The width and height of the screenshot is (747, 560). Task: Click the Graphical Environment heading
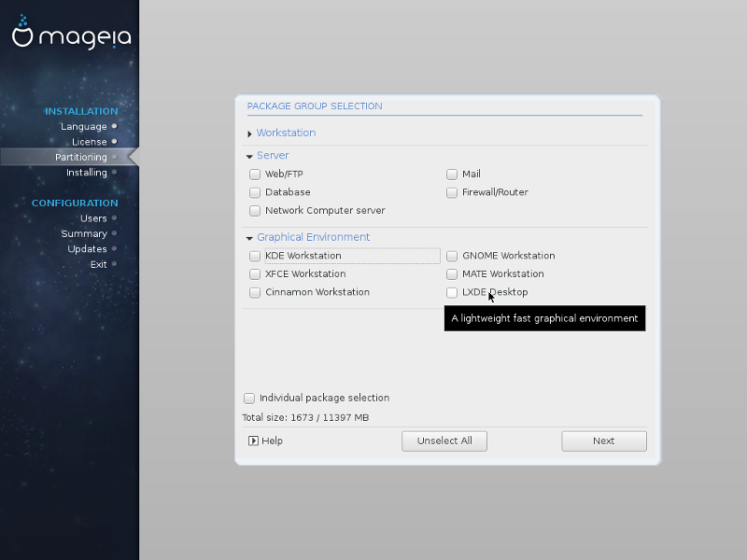click(x=314, y=237)
